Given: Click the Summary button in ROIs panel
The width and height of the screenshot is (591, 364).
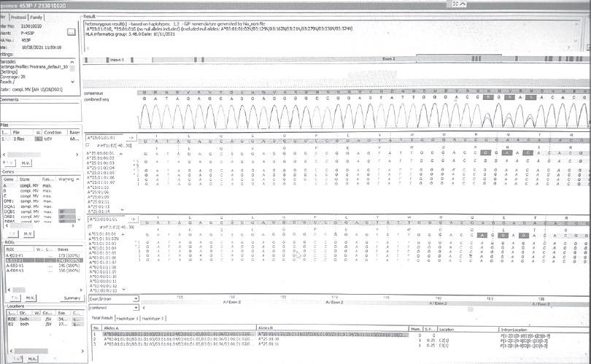Looking at the screenshot, I should click(71, 298).
